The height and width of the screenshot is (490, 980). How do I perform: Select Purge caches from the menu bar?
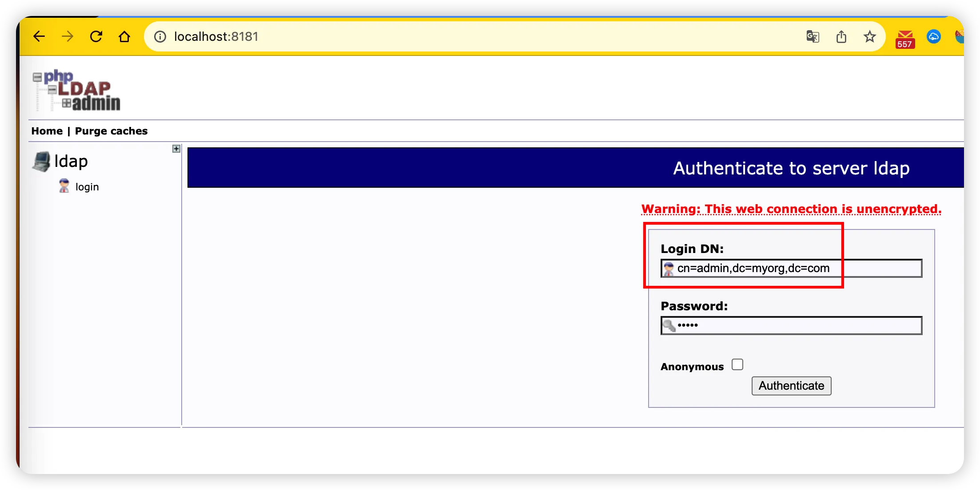point(112,130)
